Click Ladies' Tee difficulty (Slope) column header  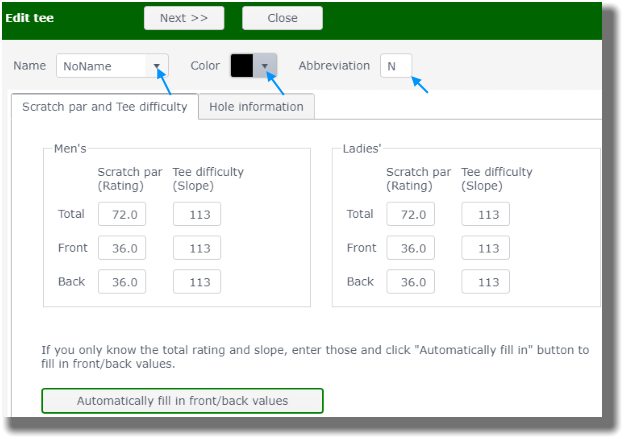pyautogui.click(x=497, y=179)
